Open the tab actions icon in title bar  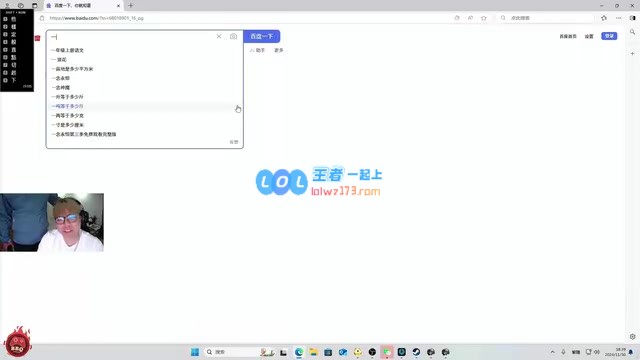coord(35,6)
